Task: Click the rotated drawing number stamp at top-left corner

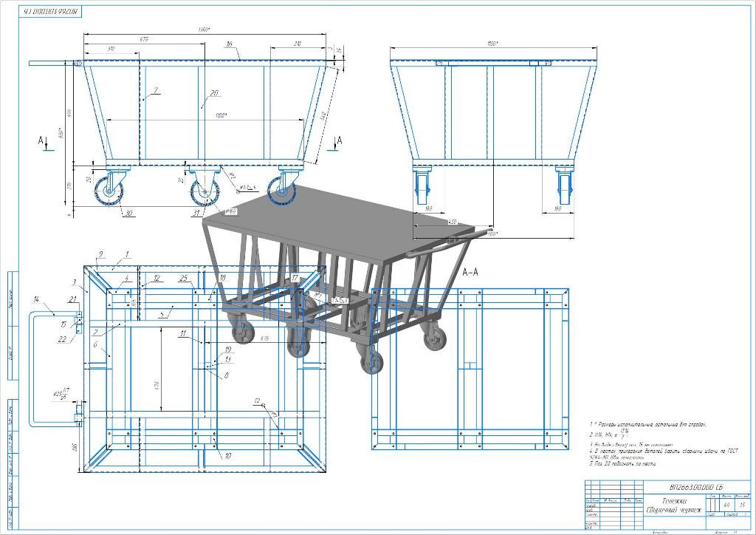Action: pyautogui.click(x=50, y=12)
